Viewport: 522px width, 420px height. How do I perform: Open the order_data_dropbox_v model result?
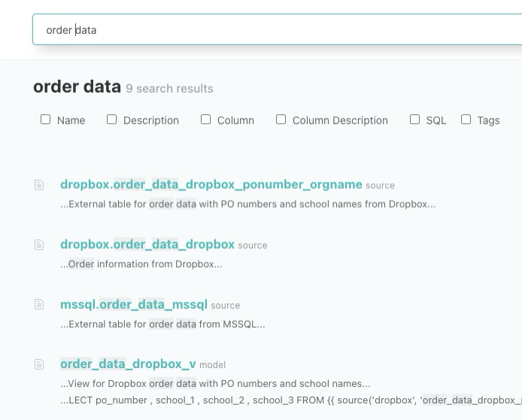pos(128,364)
